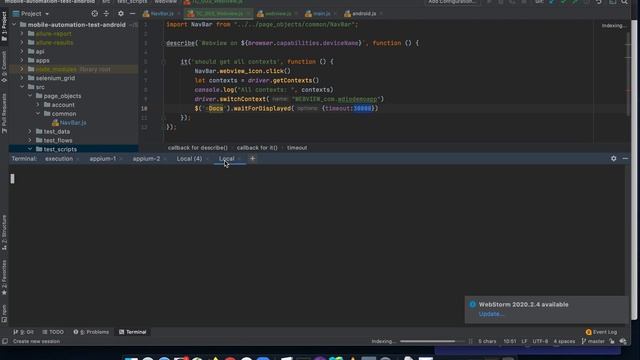The height and width of the screenshot is (360, 640).
Task: Click 'callback for it()' breadcrumb
Action: pyautogui.click(x=257, y=148)
